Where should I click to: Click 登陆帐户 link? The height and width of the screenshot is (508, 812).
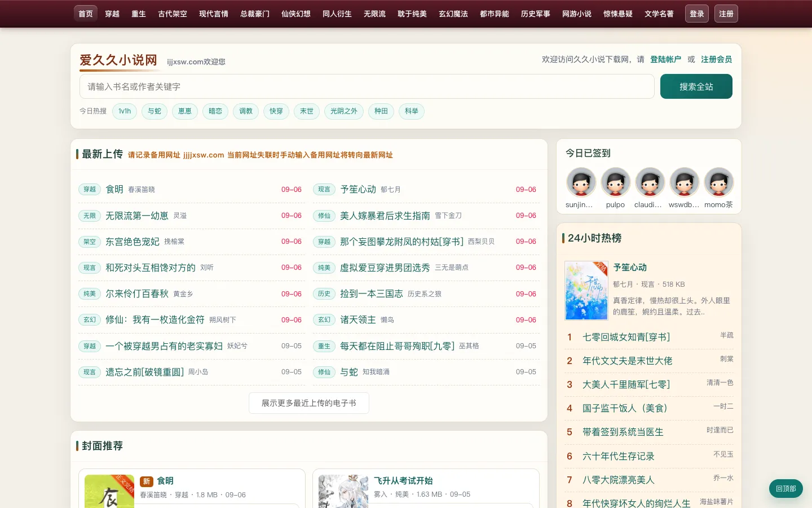(x=665, y=59)
